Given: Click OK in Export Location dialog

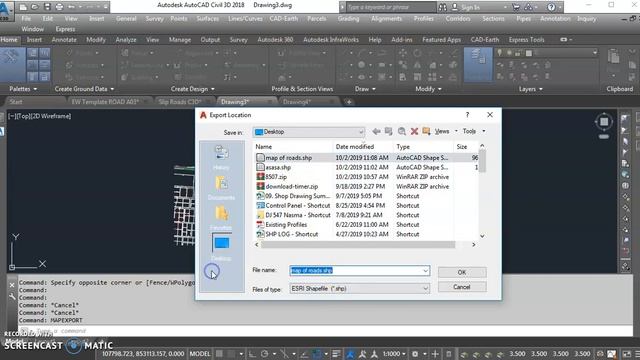Looking at the screenshot, I should 462,272.
